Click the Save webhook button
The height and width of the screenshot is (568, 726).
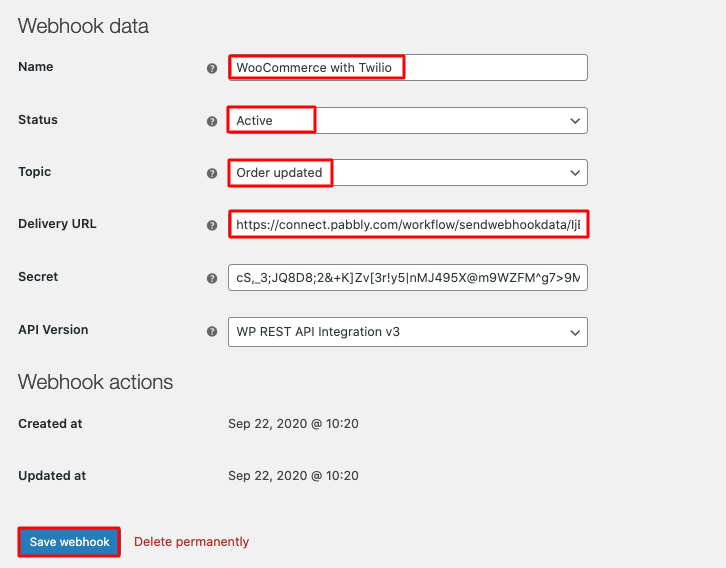(x=69, y=542)
